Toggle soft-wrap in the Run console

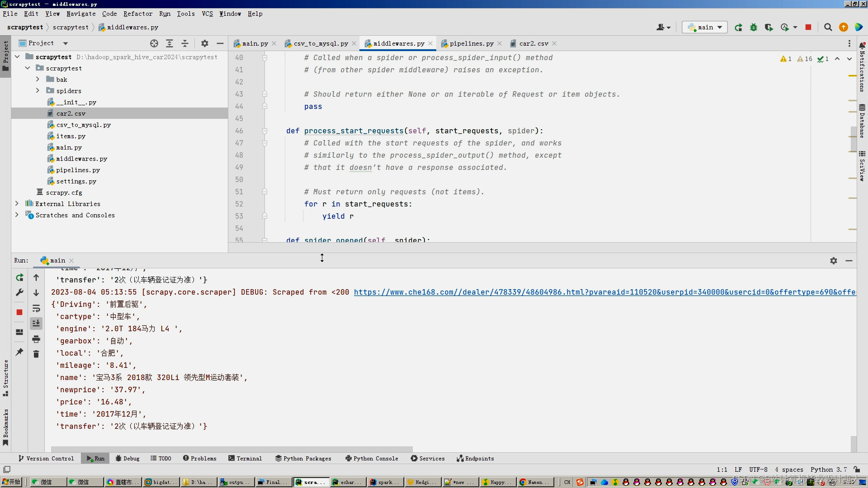tap(36, 309)
